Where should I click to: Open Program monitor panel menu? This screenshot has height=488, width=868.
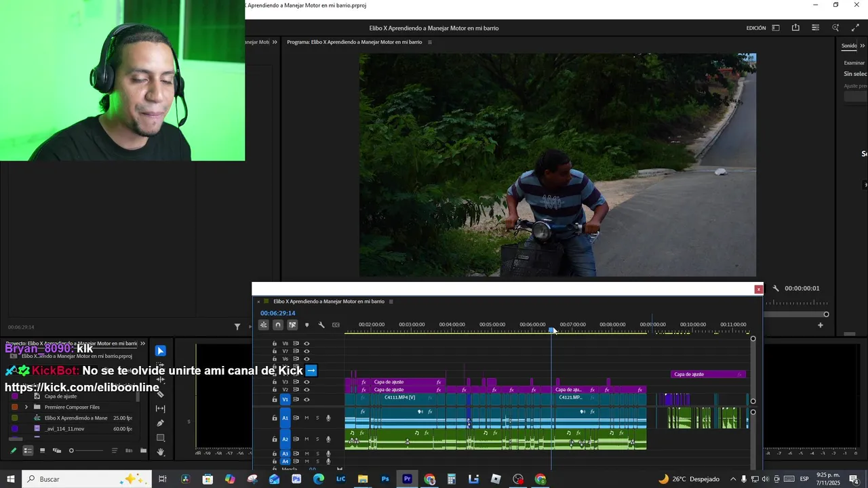(429, 42)
